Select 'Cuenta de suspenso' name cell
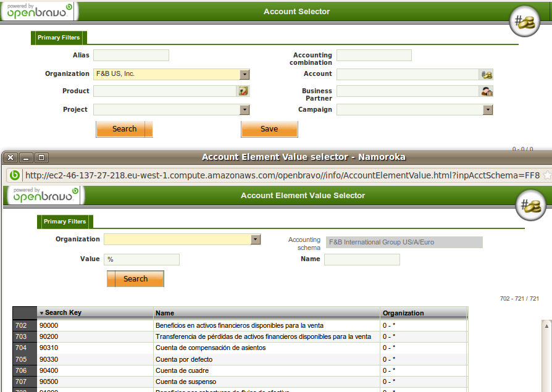552x392 pixels. [267, 382]
